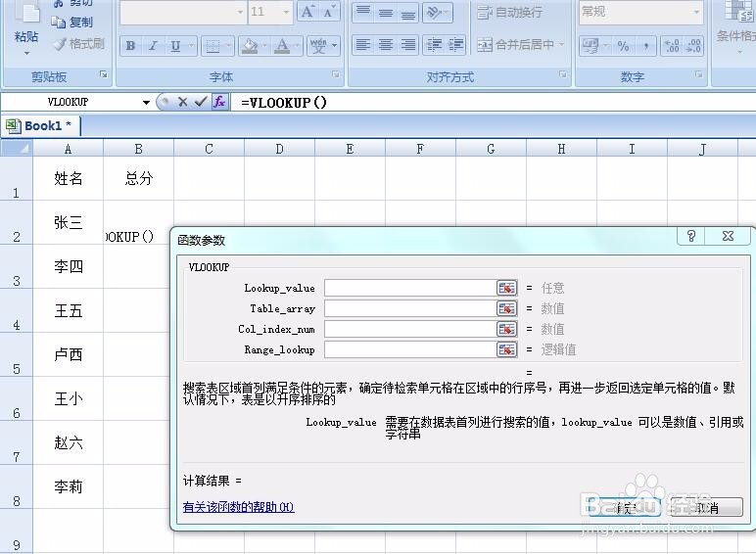
Task: Open 合并后居中 dropdown arrow
Action: (x=562, y=45)
